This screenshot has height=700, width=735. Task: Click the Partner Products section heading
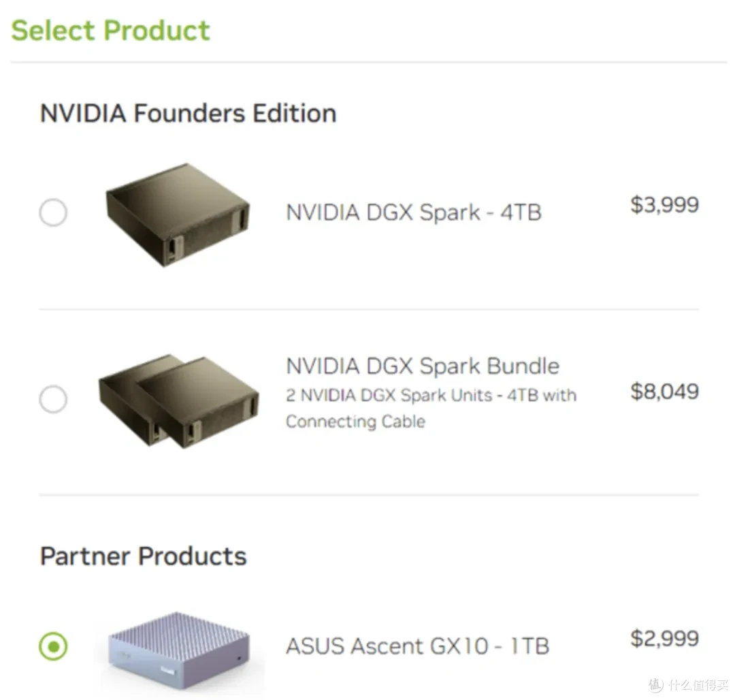(x=144, y=556)
